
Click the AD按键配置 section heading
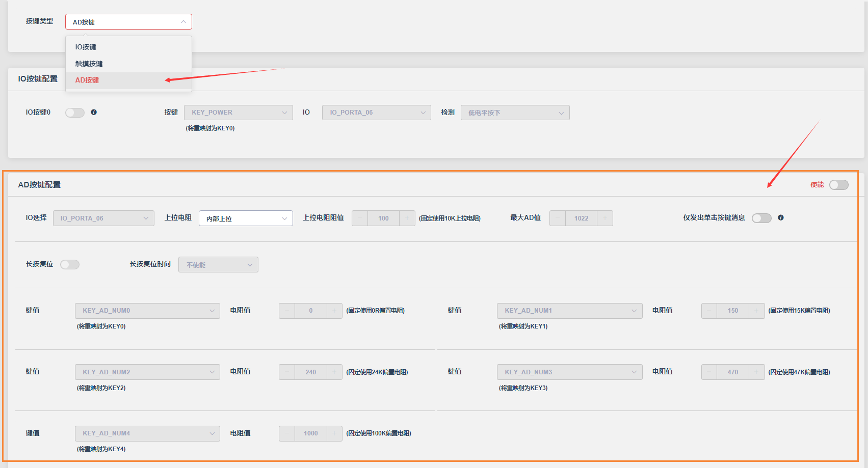pyautogui.click(x=39, y=184)
